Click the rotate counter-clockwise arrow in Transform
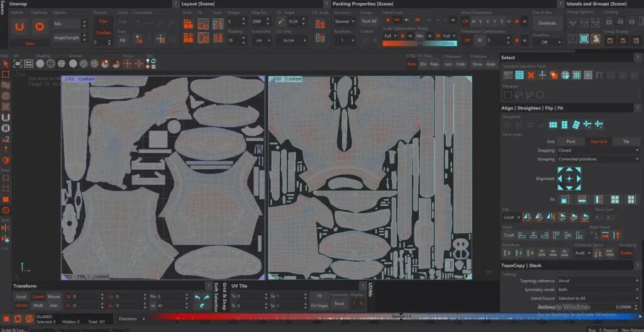The width and height of the screenshot is (644, 332). (197, 297)
